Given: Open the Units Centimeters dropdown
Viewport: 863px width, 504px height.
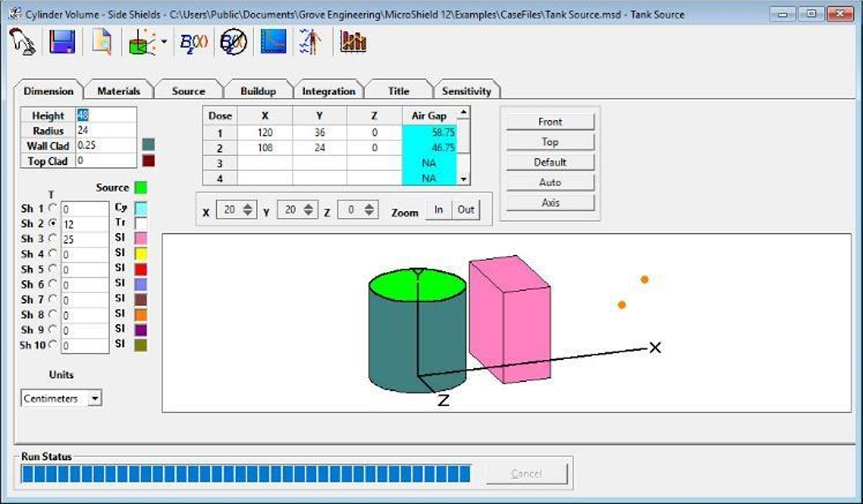Looking at the screenshot, I should [x=61, y=398].
